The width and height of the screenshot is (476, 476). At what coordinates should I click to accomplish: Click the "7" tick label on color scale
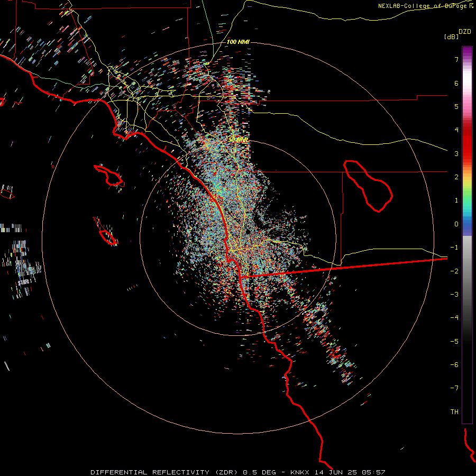point(456,59)
